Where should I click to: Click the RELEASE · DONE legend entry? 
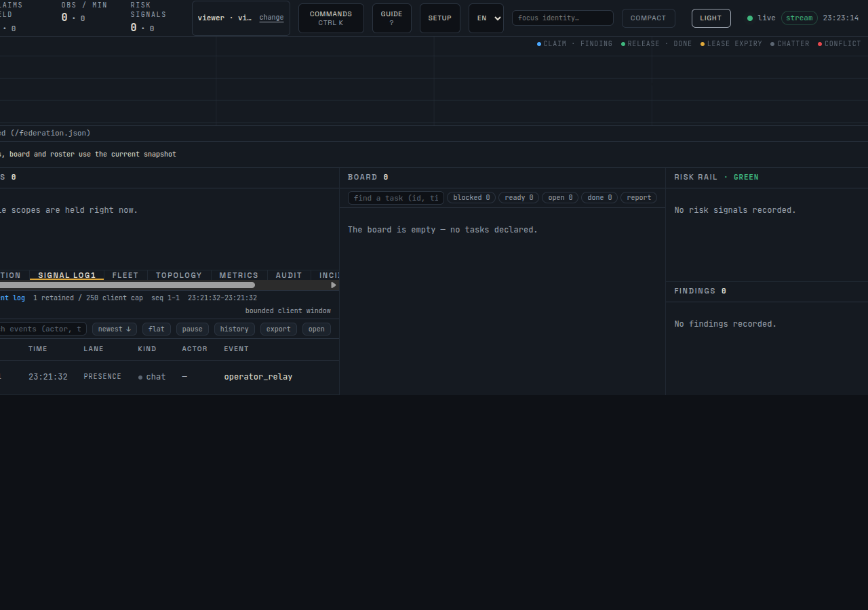point(656,44)
